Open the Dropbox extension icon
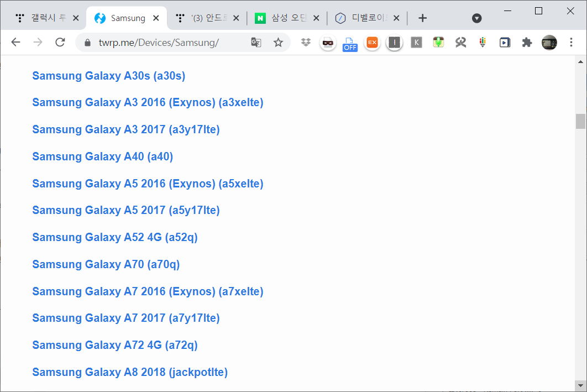 click(306, 43)
